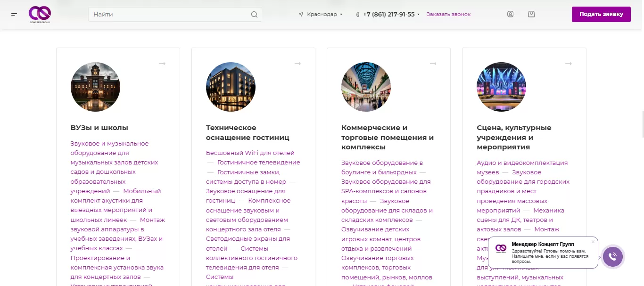Image resolution: width=644 pixels, height=286 pixels.
Task: Click arrow icon on ВУЗы и школы card
Action: tap(162, 64)
